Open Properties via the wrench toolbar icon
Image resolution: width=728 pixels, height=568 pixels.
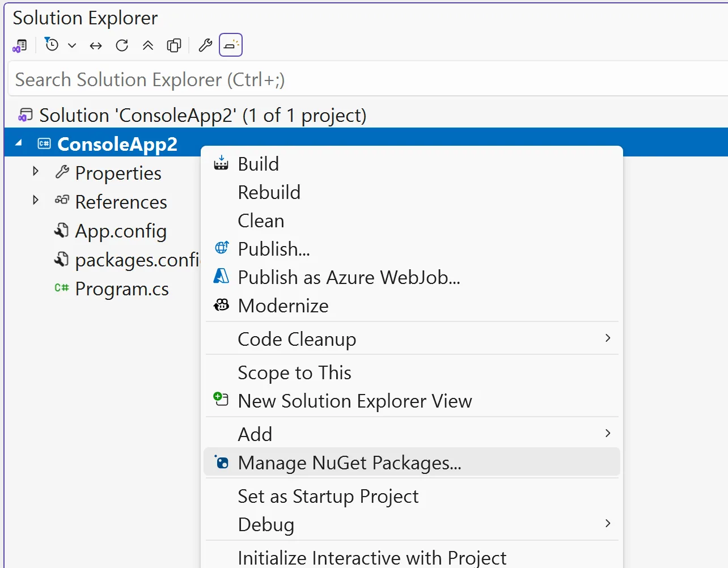(x=205, y=45)
